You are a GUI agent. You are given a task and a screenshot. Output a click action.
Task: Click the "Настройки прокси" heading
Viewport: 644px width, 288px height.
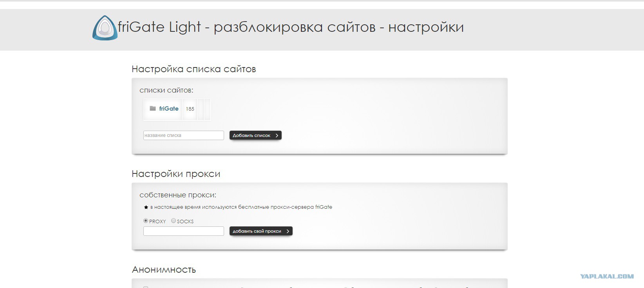176,174
